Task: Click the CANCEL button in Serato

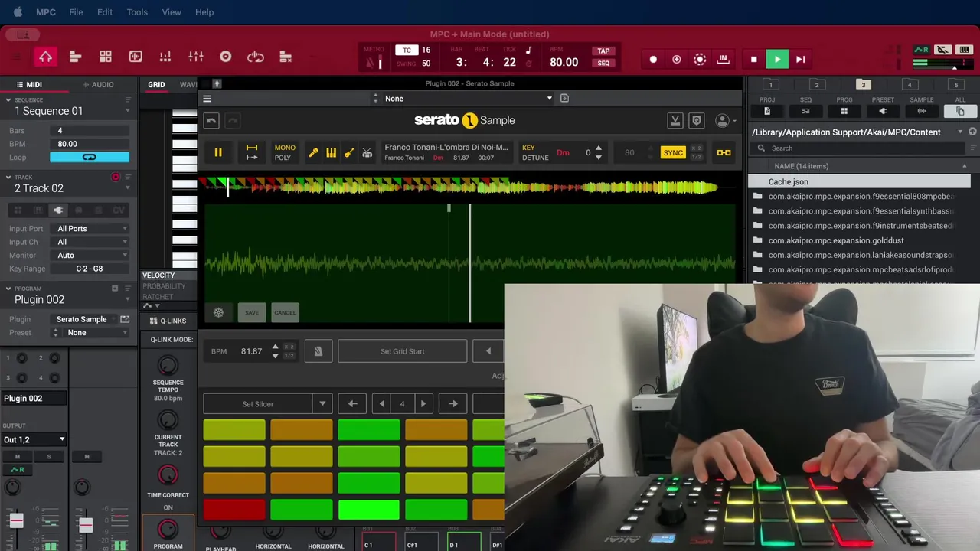Action: point(285,312)
